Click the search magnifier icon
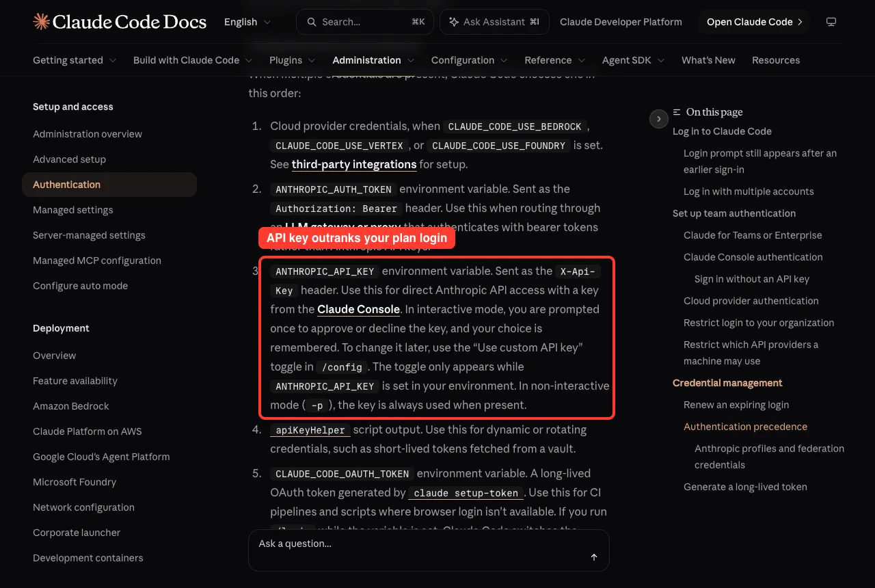This screenshot has height=588, width=875. (312, 22)
